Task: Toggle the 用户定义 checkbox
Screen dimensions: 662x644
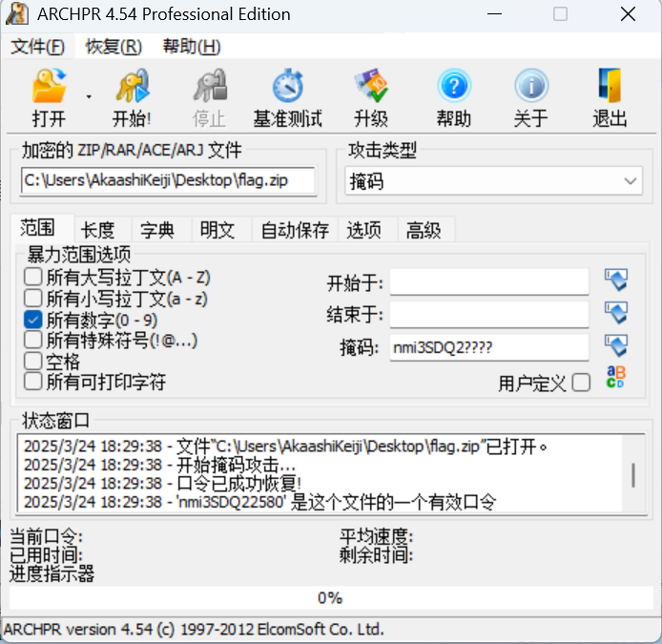Action: click(581, 383)
